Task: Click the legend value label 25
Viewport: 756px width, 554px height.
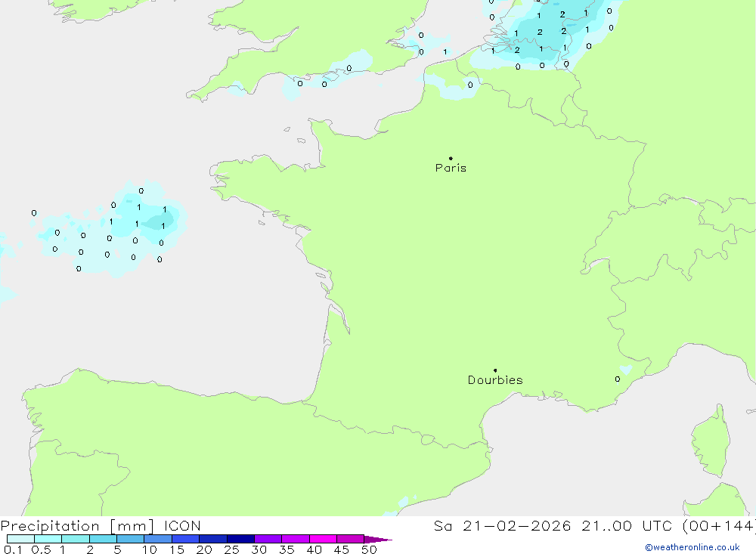Action: 231,549
